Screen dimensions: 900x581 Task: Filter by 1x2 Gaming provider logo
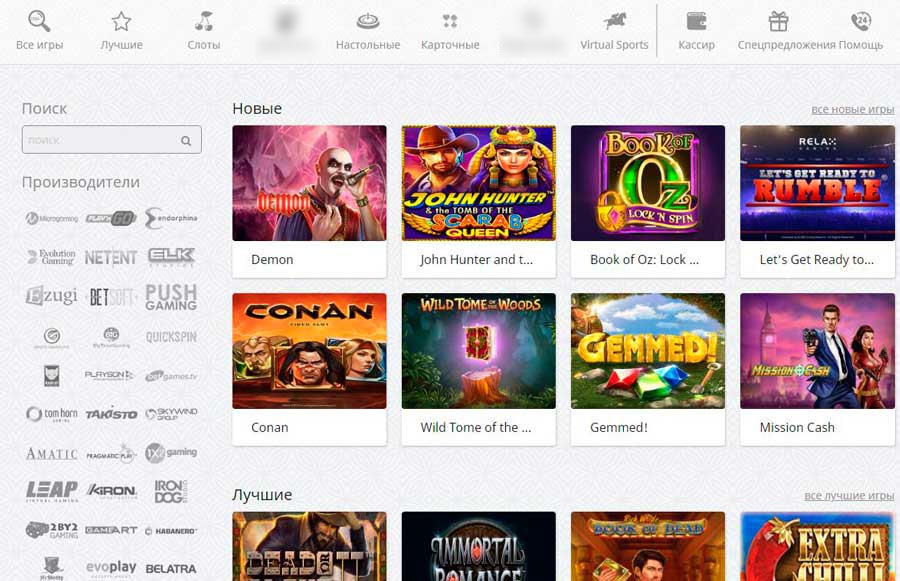(x=171, y=453)
